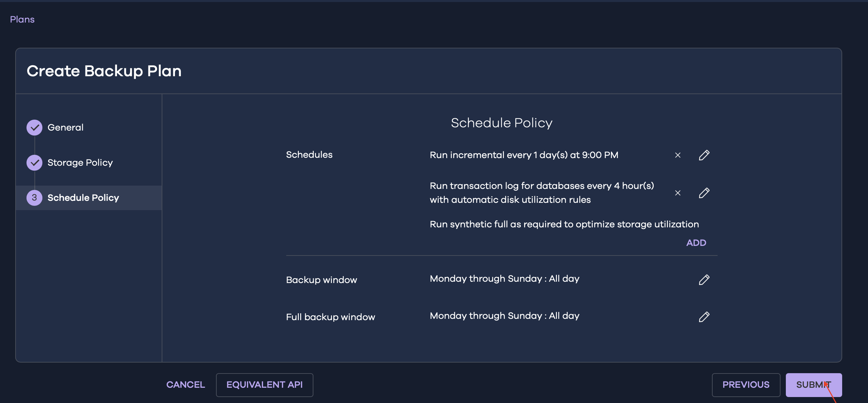Image resolution: width=868 pixels, height=403 pixels.
Task: Click the Create Backup Plan title
Action: [x=104, y=71]
